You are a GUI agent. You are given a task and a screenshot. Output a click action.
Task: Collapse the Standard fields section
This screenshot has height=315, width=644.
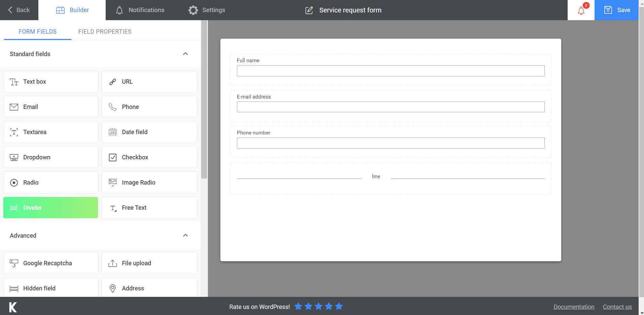[x=185, y=54]
